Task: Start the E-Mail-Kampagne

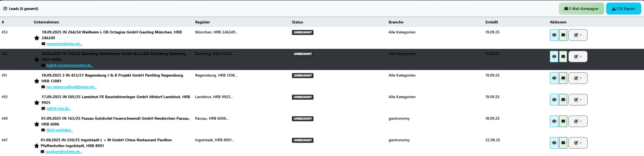Action: (x=581, y=8)
